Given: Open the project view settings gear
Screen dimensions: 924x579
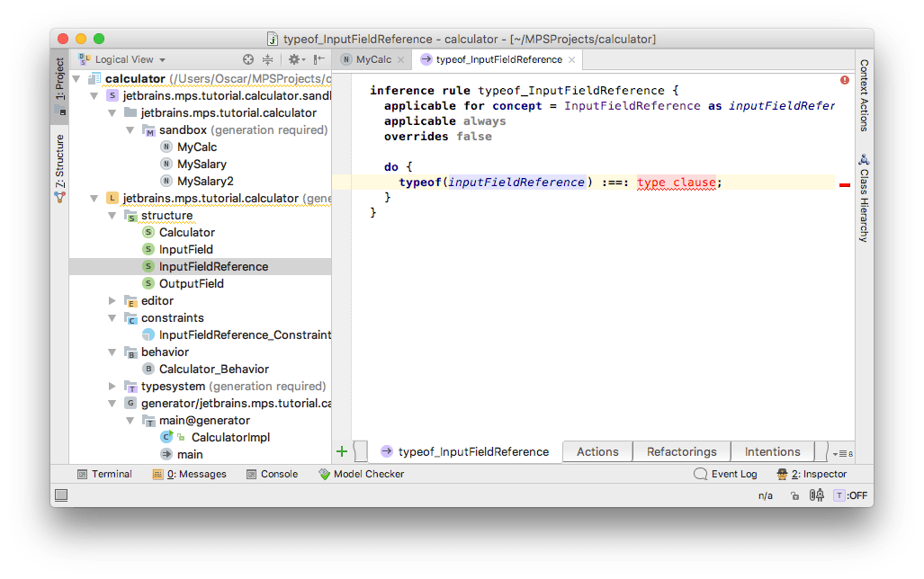Looking at the screenshot, I should coord(293,59).
